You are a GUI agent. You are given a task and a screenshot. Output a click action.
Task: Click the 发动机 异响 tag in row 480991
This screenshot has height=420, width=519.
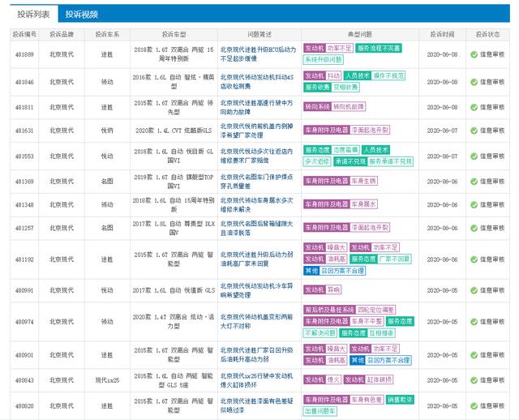[323, 290]
